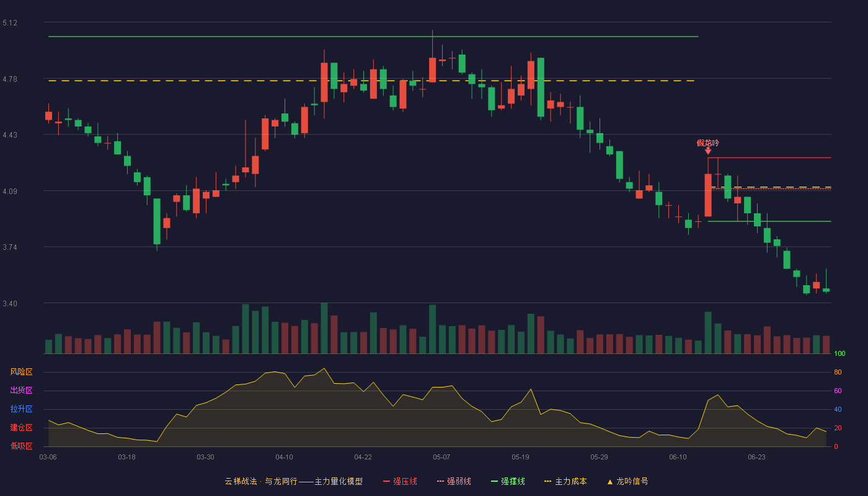Click the 风险区 zone label
868x496 pixels.
(x=21, y=372)
